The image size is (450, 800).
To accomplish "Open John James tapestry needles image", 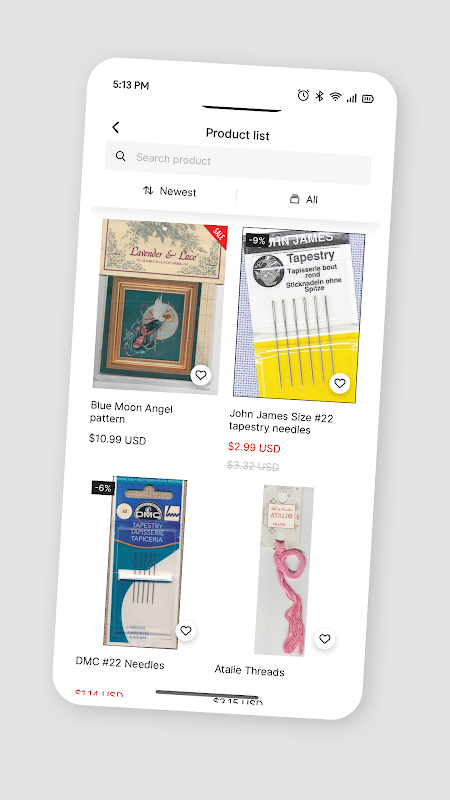I will (x=299, y=314).
